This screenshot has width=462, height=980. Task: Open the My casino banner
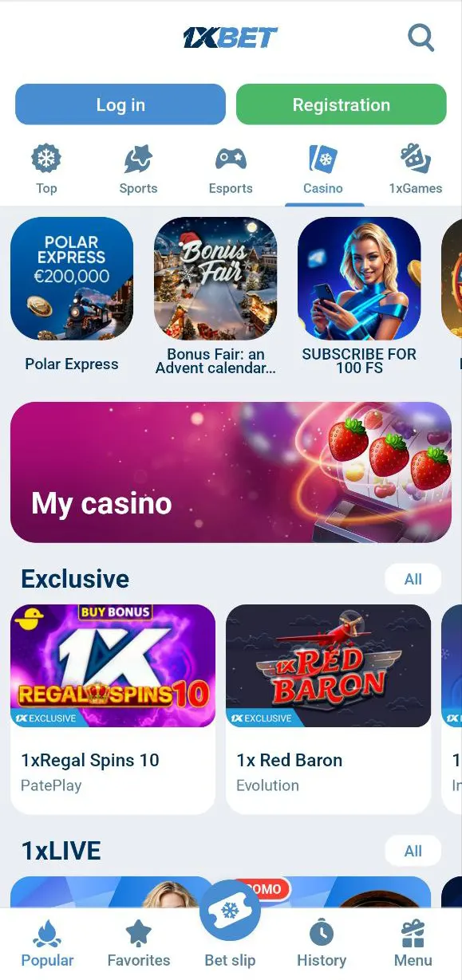231,472
